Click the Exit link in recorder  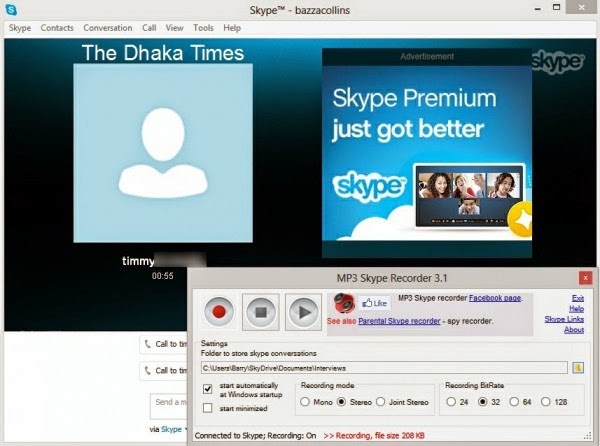(578, 298)
